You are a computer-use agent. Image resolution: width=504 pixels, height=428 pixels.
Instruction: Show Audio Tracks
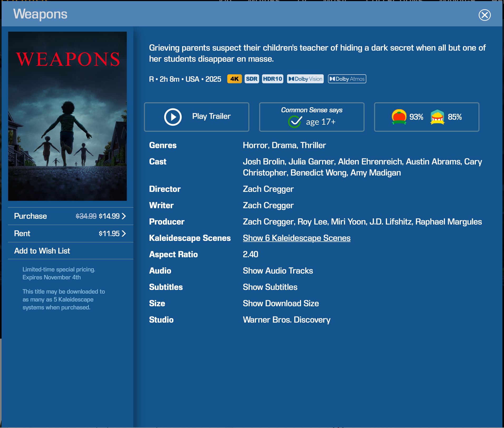[x=278, y=271]
